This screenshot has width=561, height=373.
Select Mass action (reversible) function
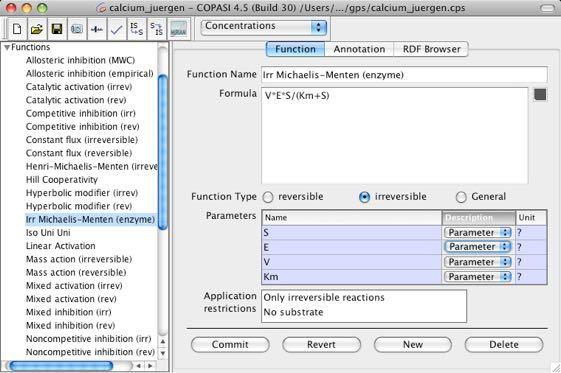coord(76,272)
